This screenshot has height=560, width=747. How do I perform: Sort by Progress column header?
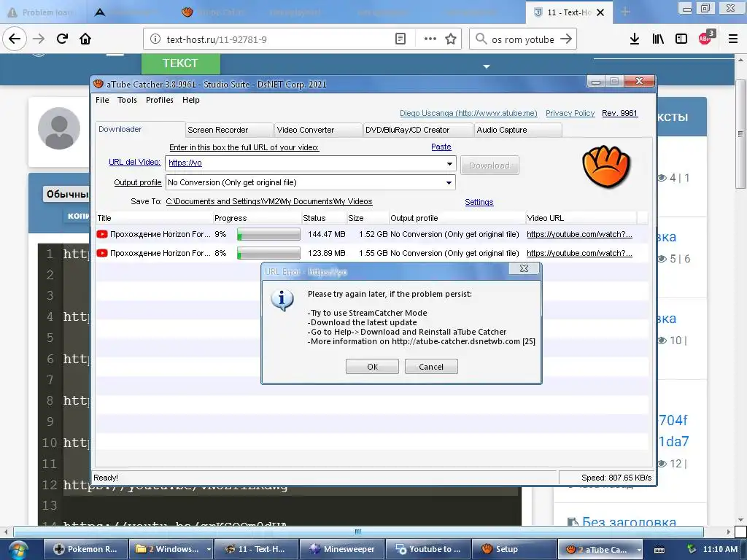[x=258, y=218]
